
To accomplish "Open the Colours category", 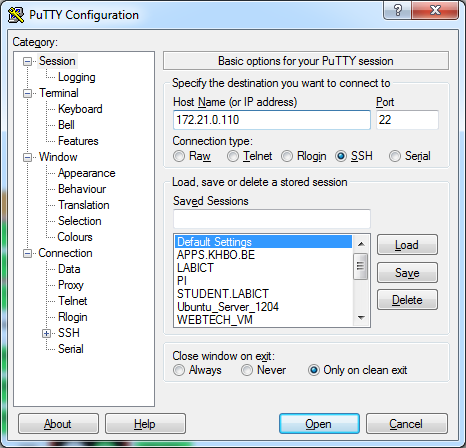I will click(75, 237).
